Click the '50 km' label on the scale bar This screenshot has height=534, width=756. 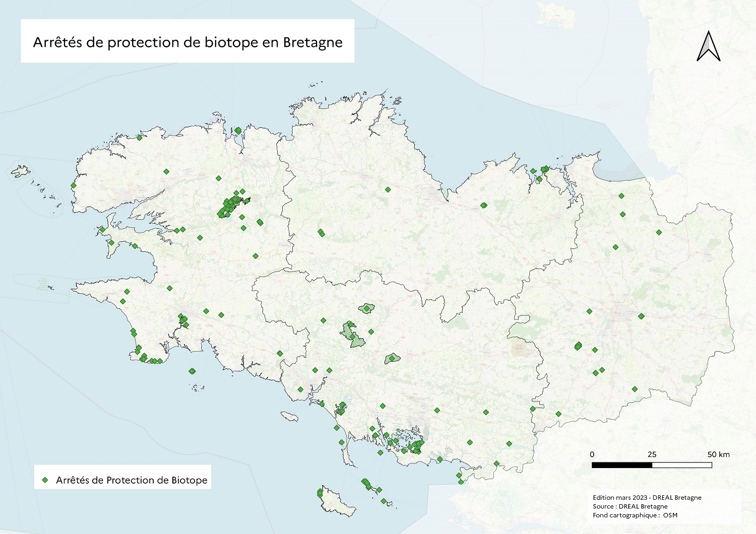click(x=718, y=454)
